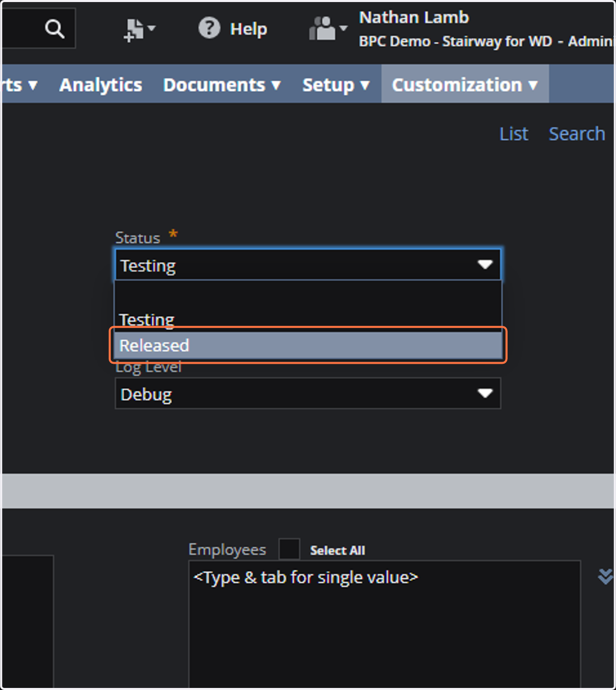The height and width of the screenshot is (690, 616).
Task: Open the Documents menu
Action: tap(222, 85)
